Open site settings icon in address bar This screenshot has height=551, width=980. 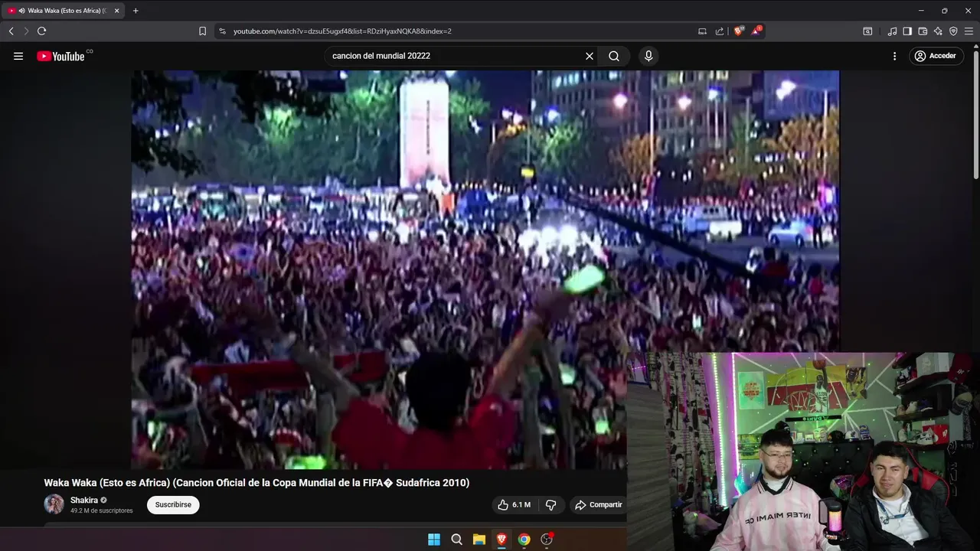pyautogui.click(x=222, y=31)
